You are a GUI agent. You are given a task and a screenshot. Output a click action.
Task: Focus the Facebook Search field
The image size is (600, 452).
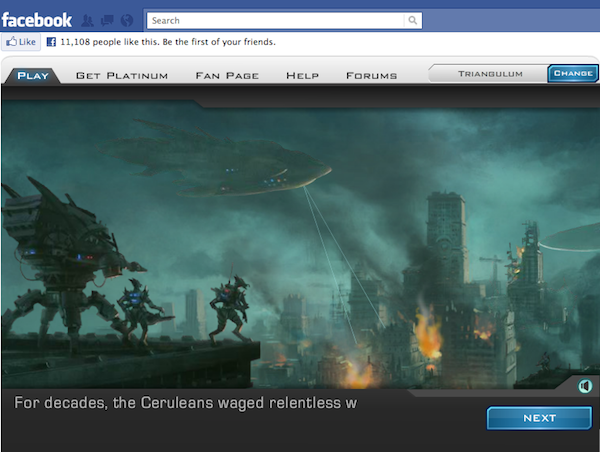tap(275, 20)
